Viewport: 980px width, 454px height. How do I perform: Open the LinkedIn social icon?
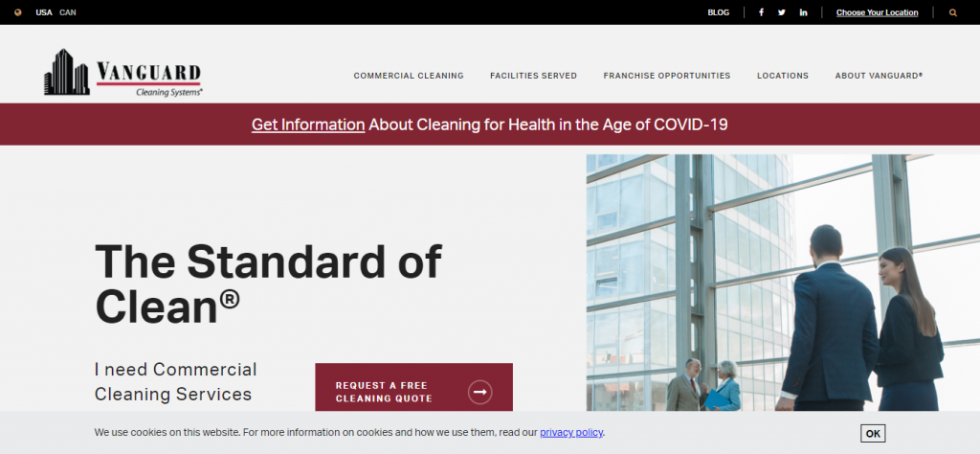(x=803, y=12)
